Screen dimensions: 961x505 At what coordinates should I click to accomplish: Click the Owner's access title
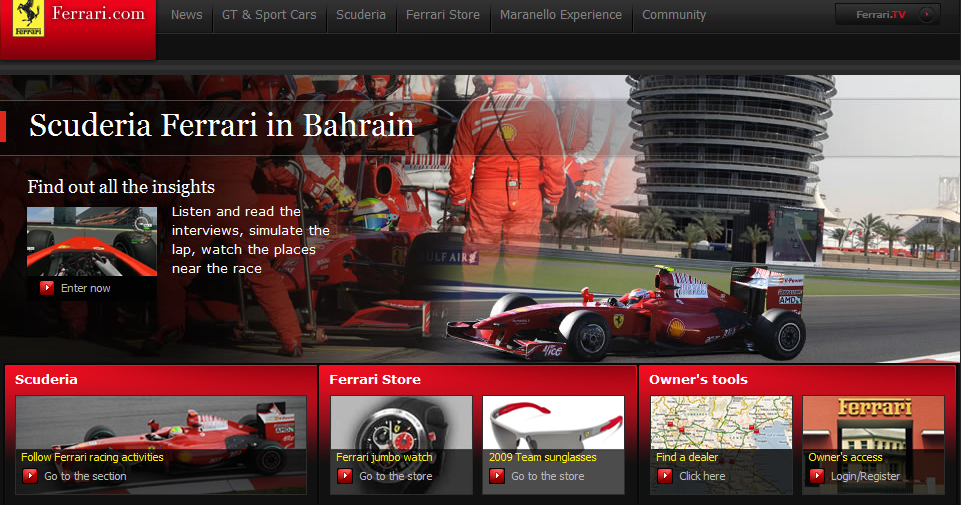pos(845,457)
